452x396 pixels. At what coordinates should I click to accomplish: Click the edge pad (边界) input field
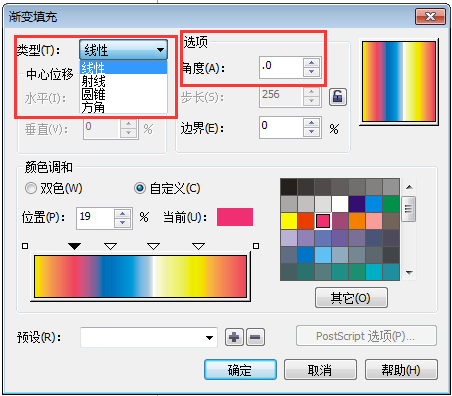pyautogui.click(x=281, y=127)
